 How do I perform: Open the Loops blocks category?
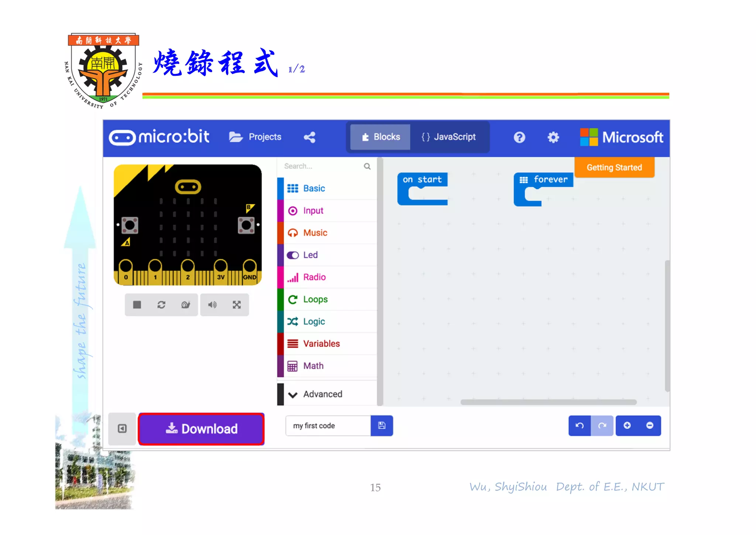coord(327,299)
